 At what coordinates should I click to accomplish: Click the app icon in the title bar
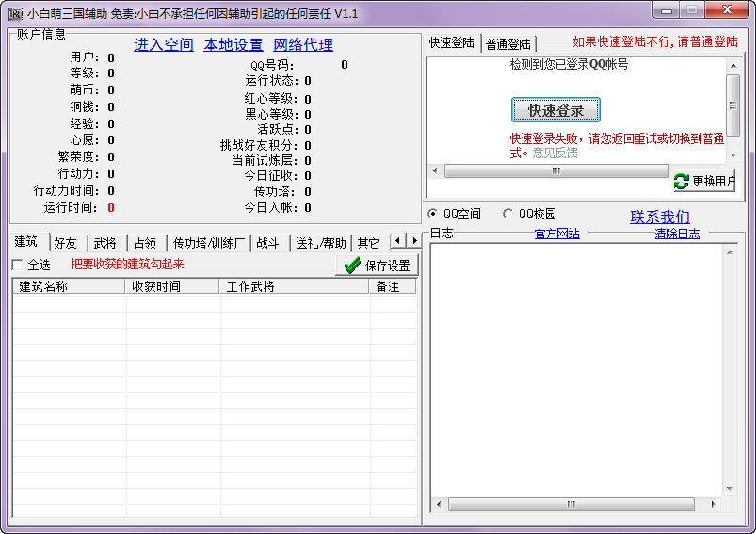pos(15,13)
